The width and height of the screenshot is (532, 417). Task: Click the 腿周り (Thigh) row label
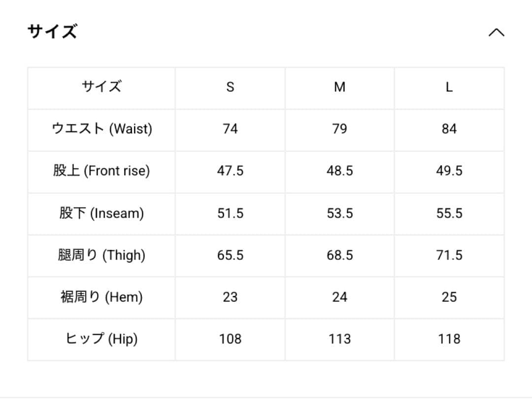[x=101, y=255]
